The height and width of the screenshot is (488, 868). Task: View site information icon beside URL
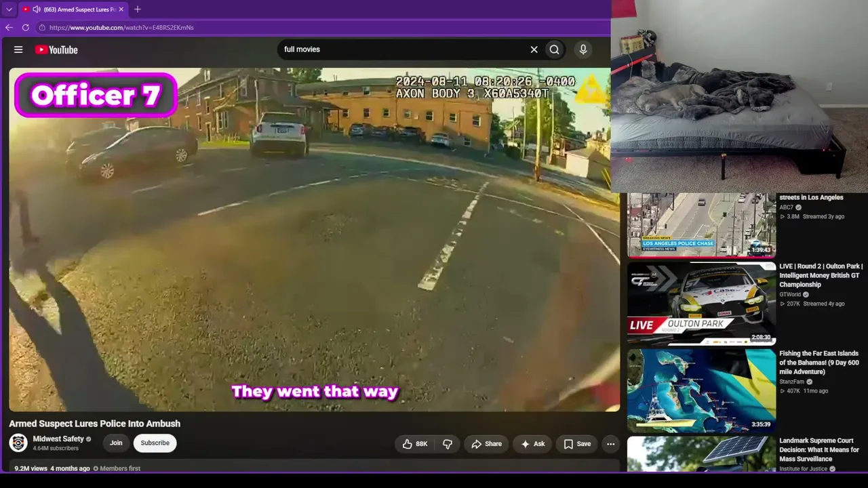click(42, 28)
